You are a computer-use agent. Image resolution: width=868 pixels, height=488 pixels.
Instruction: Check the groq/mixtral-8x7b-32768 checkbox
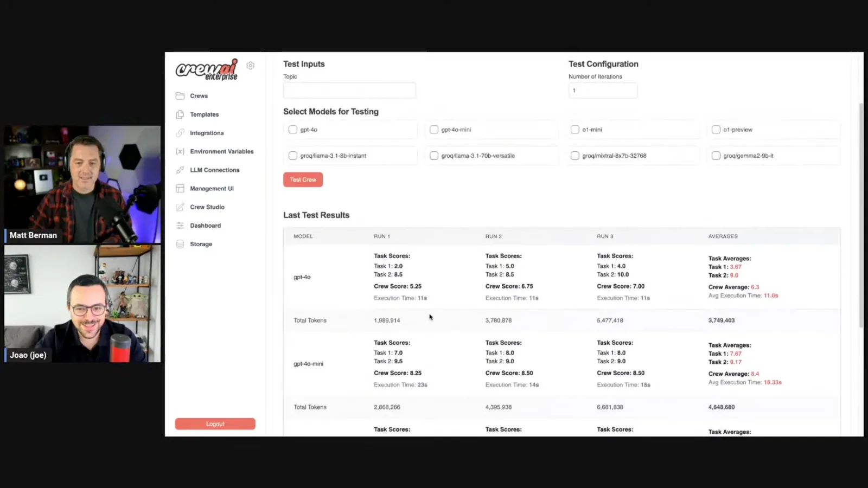(575, 156)
